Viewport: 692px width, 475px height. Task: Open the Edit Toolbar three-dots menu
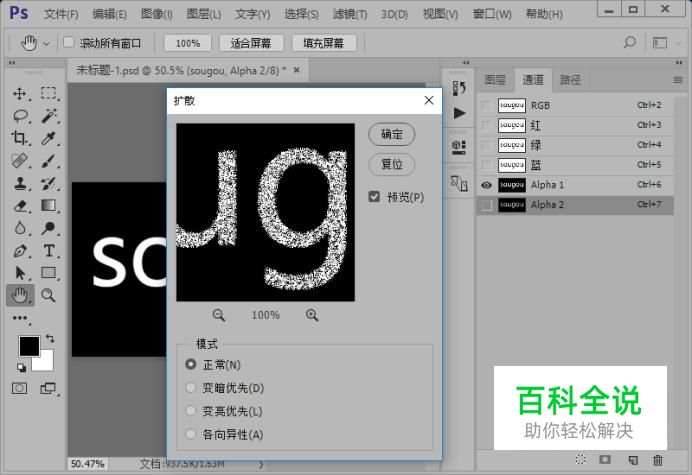(x=20, y=318)
